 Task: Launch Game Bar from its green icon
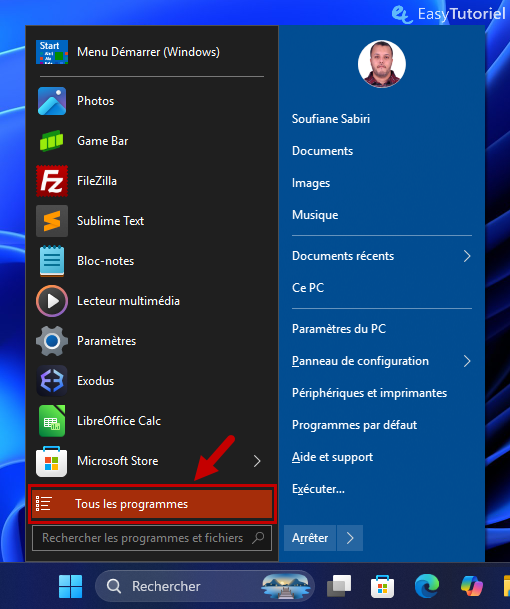(52, 141)
